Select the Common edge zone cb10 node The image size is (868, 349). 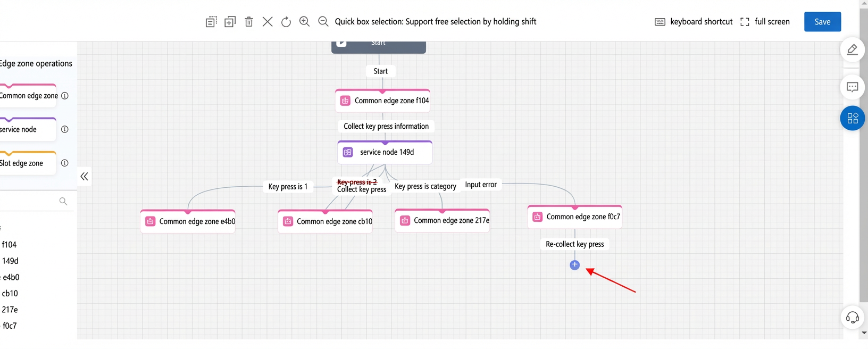(325, 221)
